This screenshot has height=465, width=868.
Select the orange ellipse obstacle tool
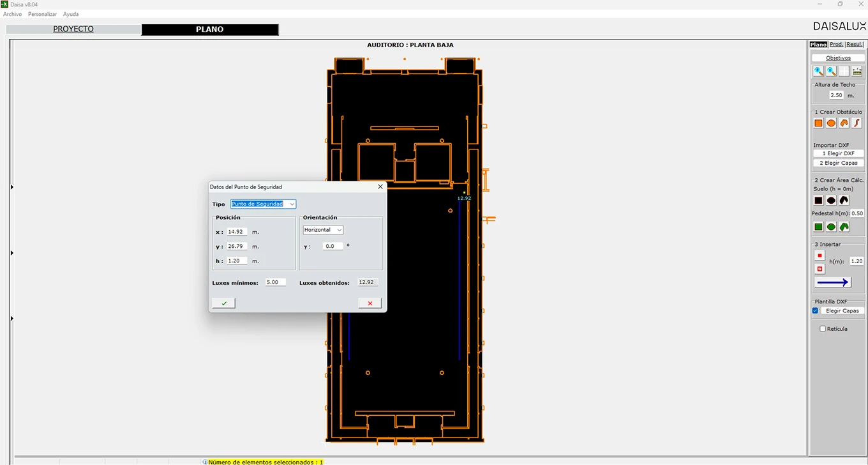point(831,123)
